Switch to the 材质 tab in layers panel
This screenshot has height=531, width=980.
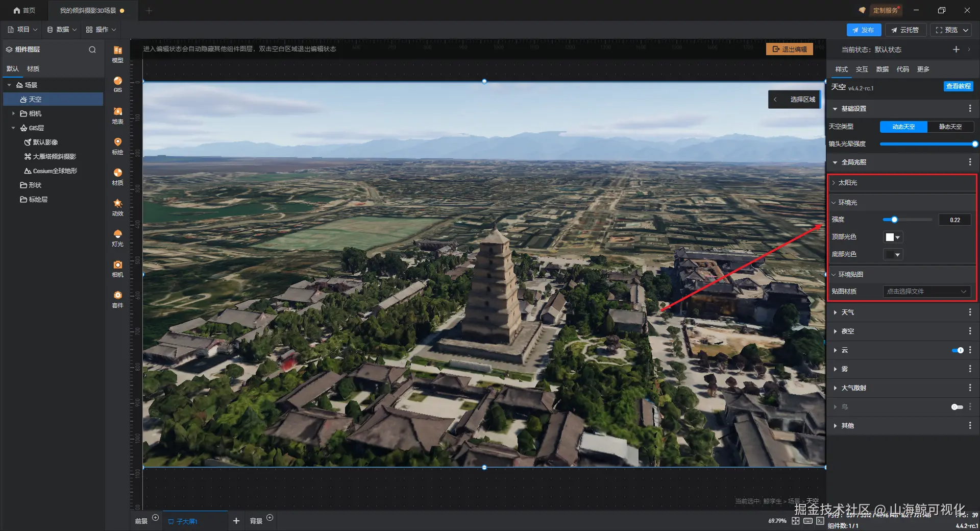33,69
